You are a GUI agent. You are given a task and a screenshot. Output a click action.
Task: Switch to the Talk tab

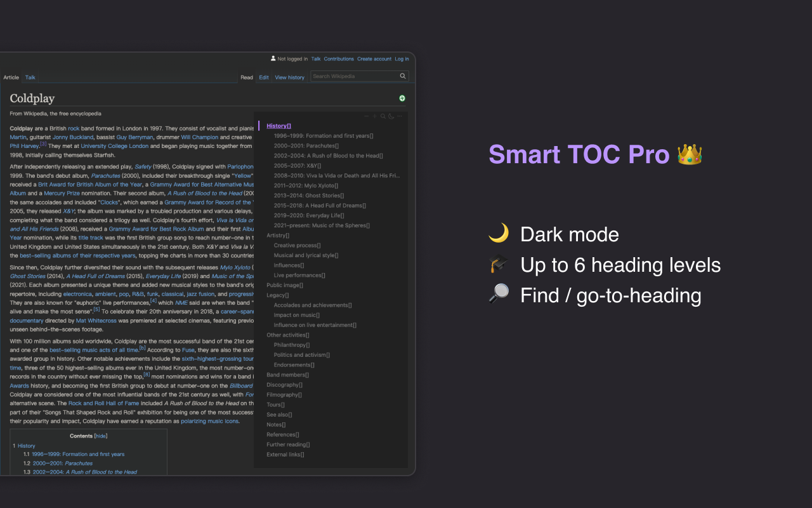pyautogui.click(x=30, y=77)
